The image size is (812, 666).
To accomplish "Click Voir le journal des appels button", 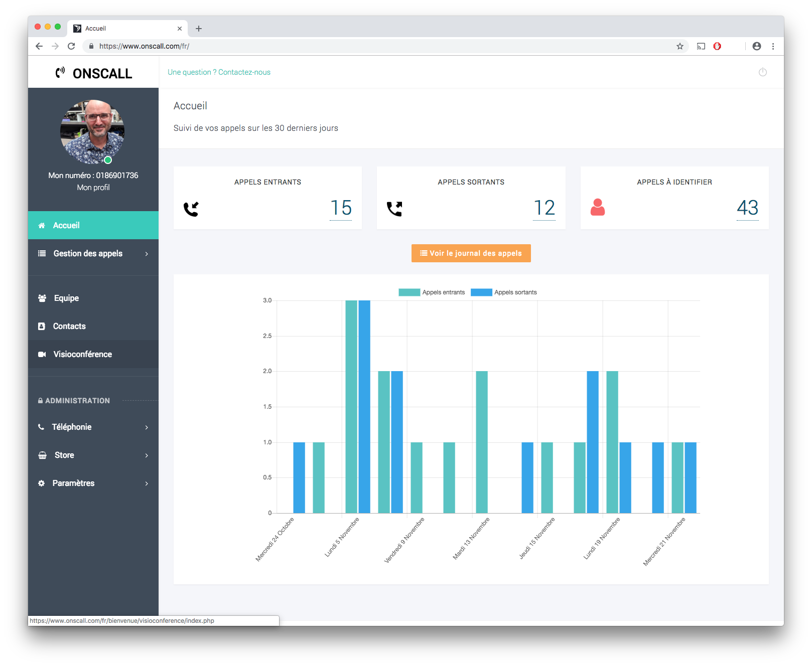I will tap(471, 253).
